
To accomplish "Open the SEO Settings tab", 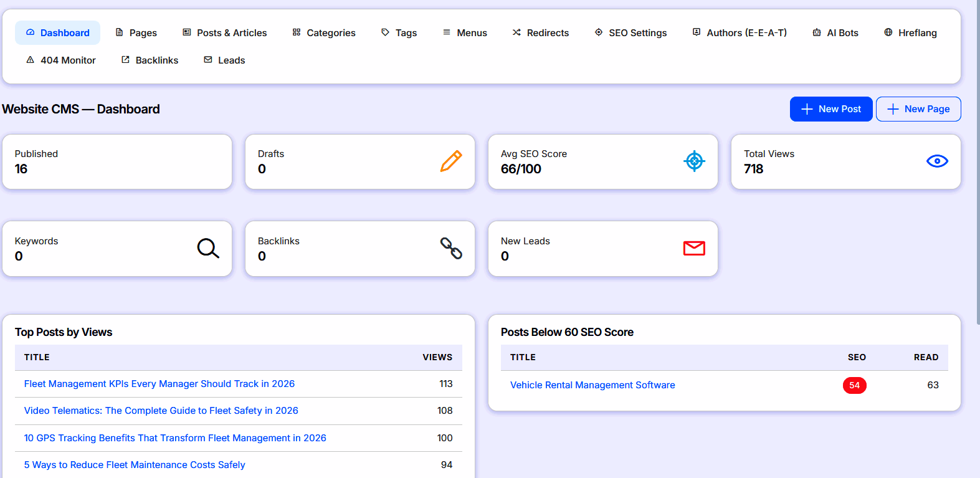I will 630,32.
